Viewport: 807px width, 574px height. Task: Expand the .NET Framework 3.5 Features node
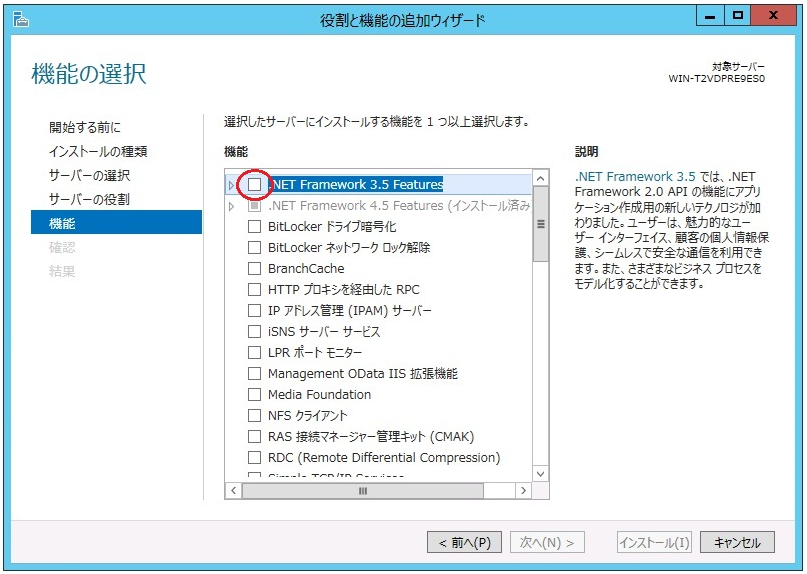232,185
